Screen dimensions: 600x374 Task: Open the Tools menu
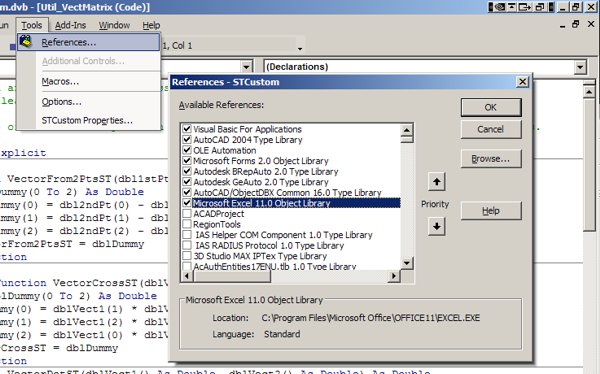[32, 25]
